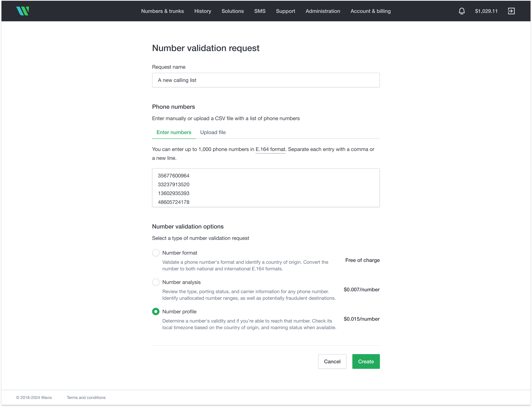Select the Number analysis radio option

pos(156,282)
